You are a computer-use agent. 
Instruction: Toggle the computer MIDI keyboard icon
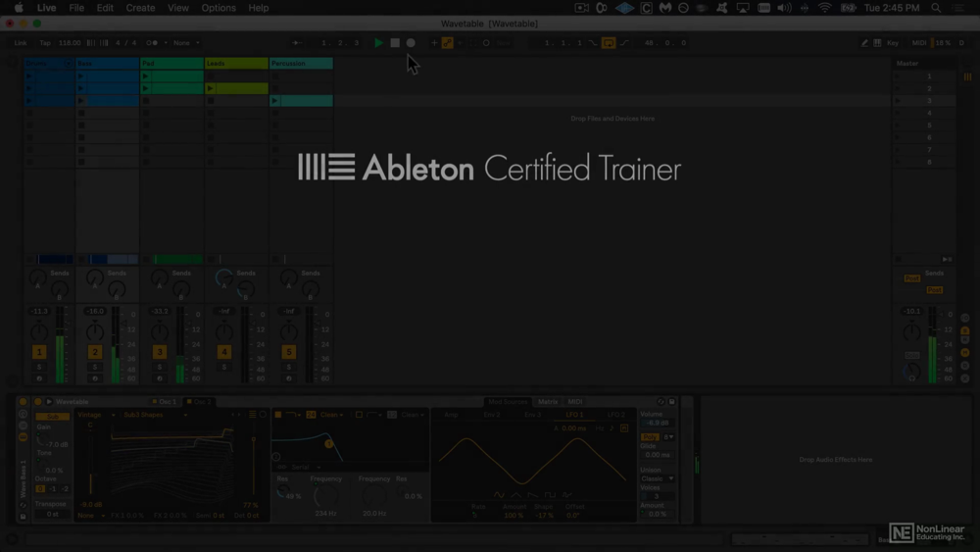tap(877, 43)
